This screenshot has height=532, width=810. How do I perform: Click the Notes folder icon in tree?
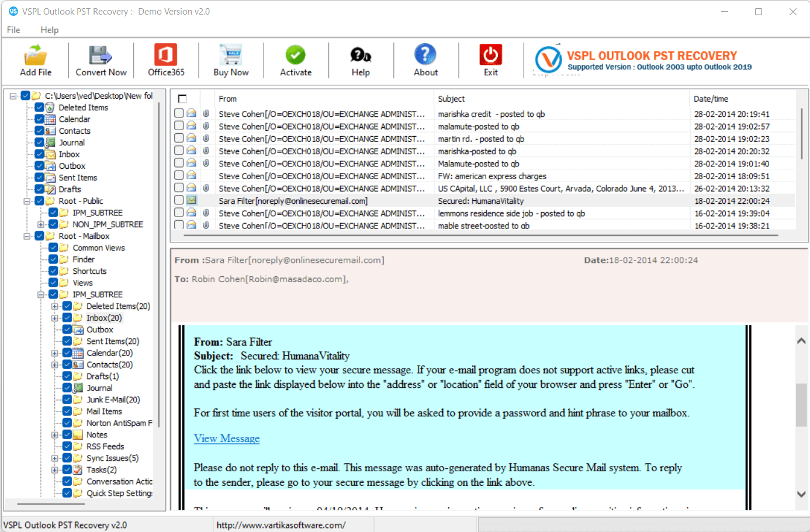[78, 434]
